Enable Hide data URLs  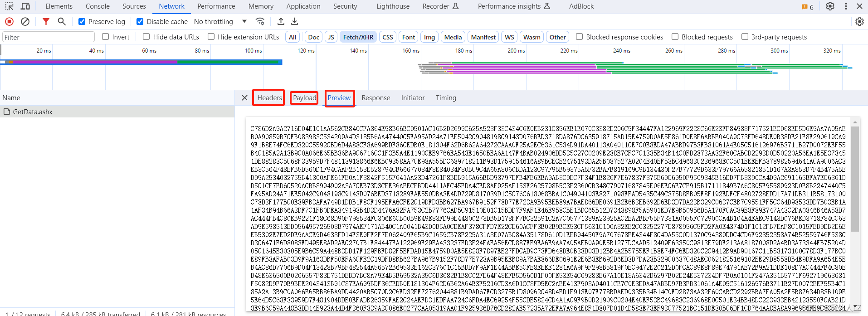tap(146, 37)
